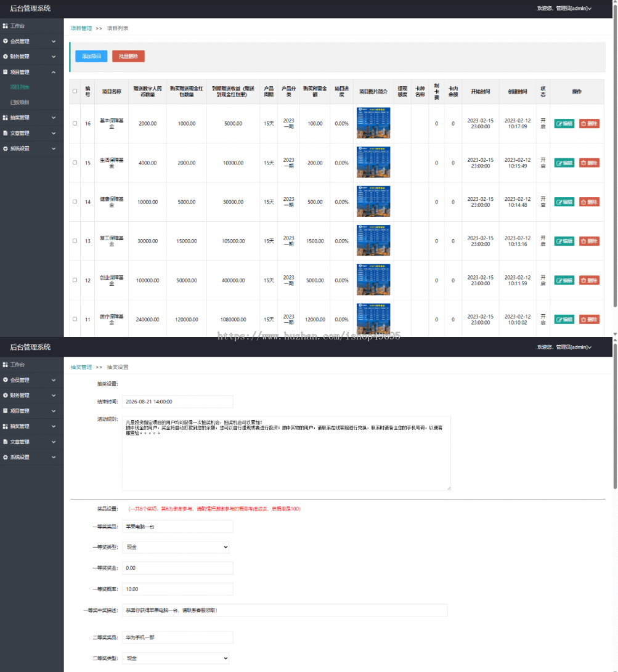Focus the 一等奖概率 field showing 10.00

click(177, 589)
